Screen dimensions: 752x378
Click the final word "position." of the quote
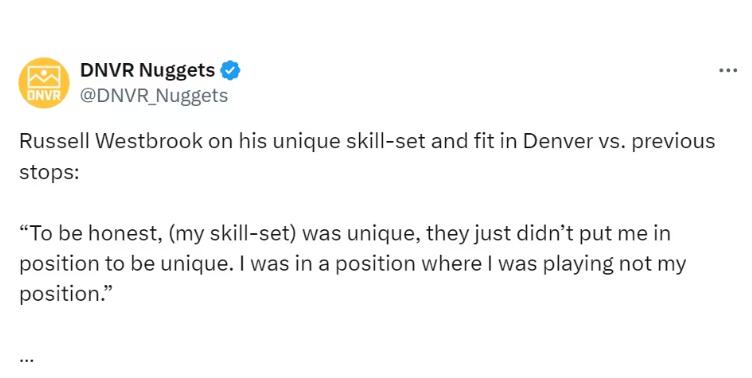click(x=66, y=294)
